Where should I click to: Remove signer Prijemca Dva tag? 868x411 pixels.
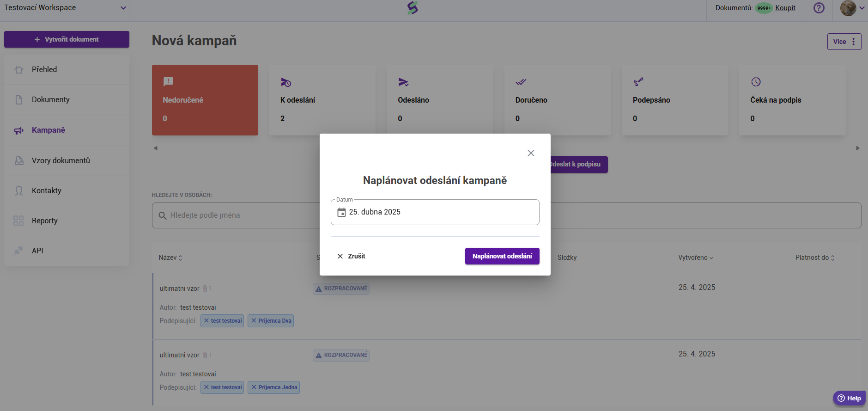coord(254,320)
